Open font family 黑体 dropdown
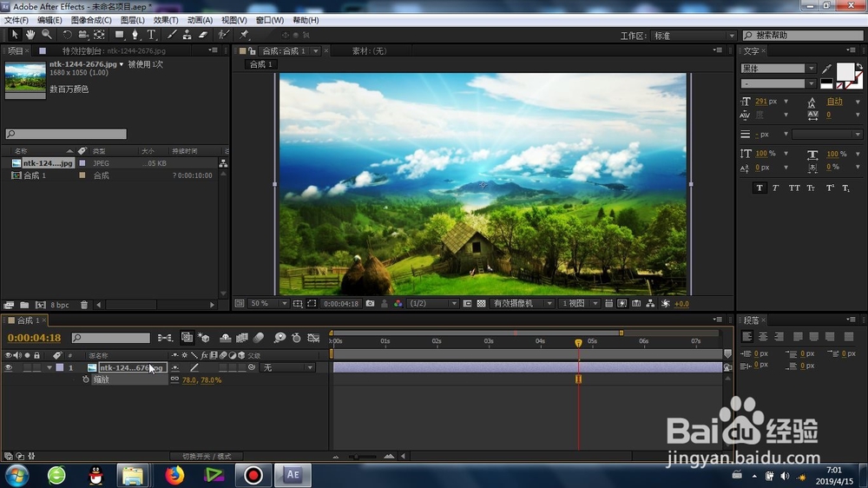The image size is (868, 488). tap(778, 68)
